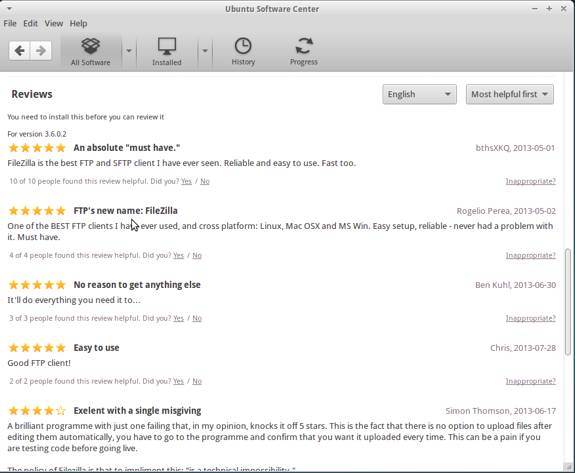Flag the Rogelio Perea review as Inappropriate

(531, 255)
